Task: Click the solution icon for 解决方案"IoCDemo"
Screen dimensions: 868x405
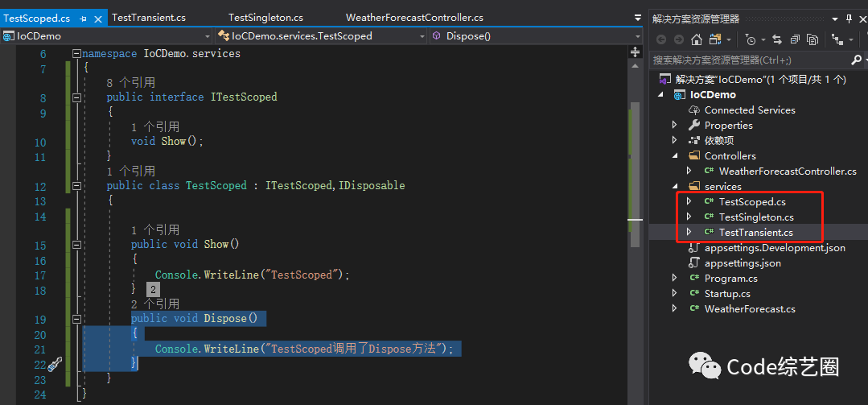Action: tap(664, 79)
